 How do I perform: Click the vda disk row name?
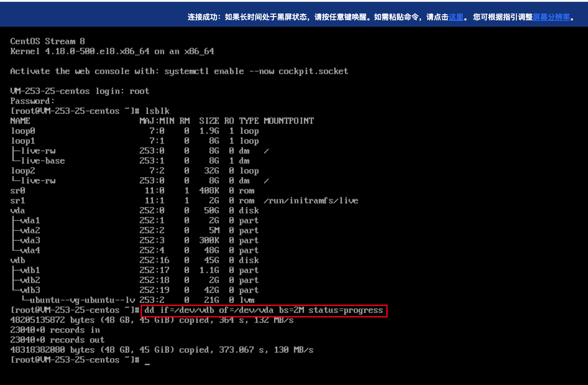[18, 211]
